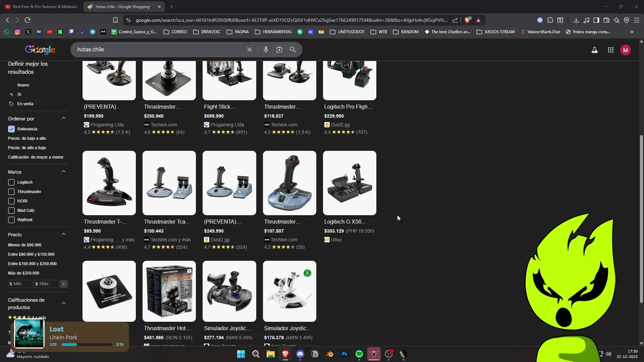This screenshot has width=644, height=362.
Task: Go back to the previous page
Action: 7,20
